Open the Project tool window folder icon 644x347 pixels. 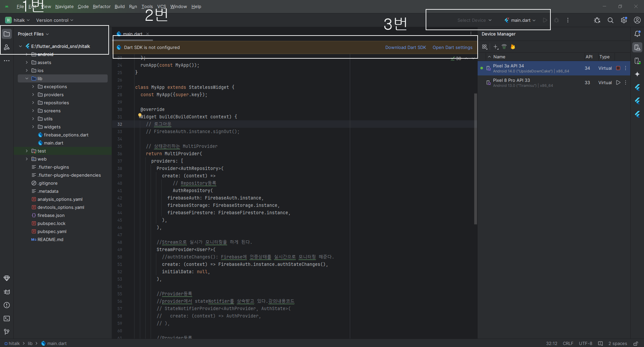[x=7, y=34]
